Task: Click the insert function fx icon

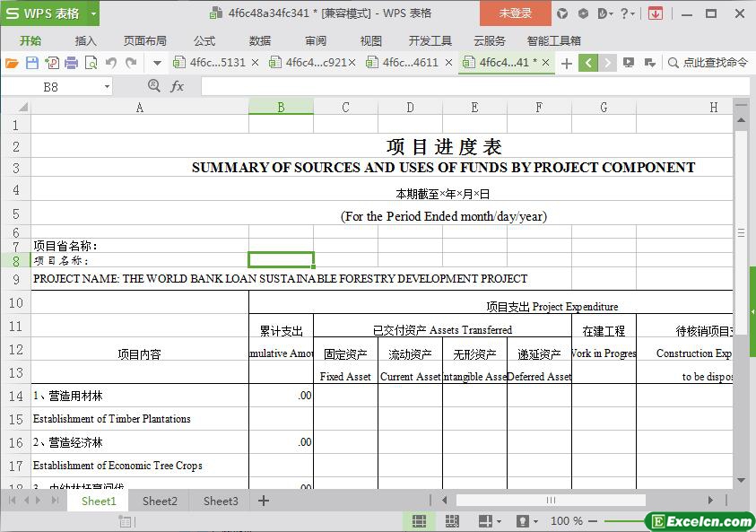Action: tap(177, 86)
